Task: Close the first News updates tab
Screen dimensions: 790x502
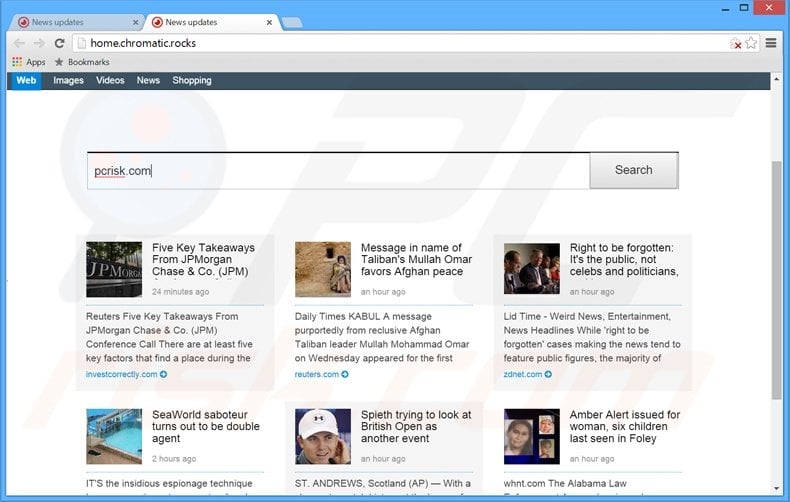Action: [136, 23]
